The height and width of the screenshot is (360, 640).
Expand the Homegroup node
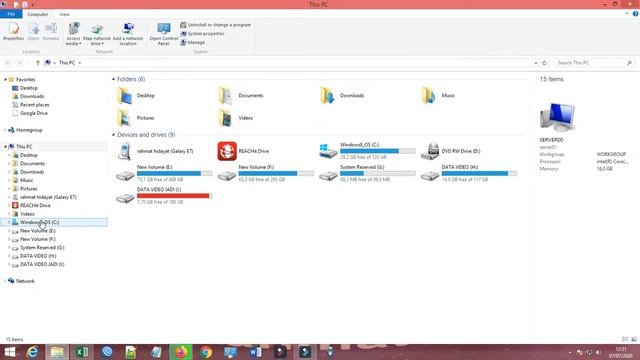coord(5,130)
